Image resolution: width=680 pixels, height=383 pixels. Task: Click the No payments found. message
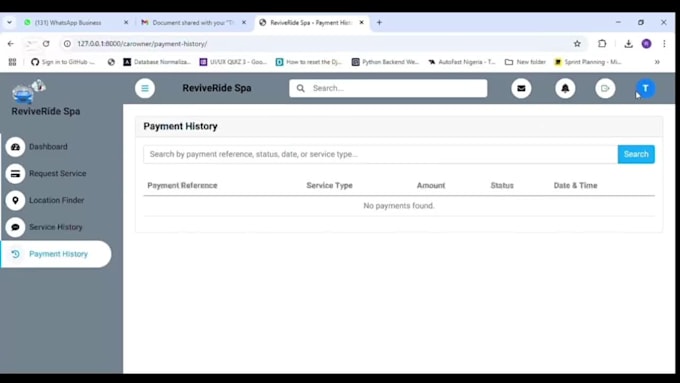point(399,206)
